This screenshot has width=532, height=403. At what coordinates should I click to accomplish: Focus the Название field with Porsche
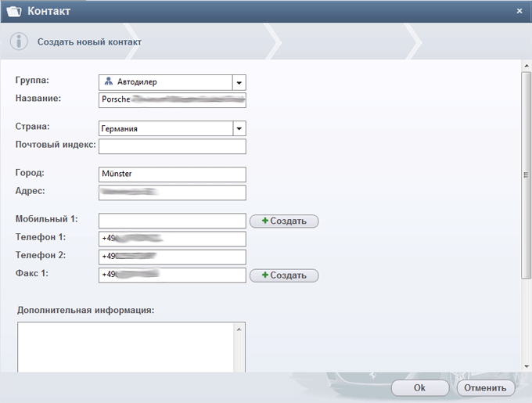(x=172, y=100)
